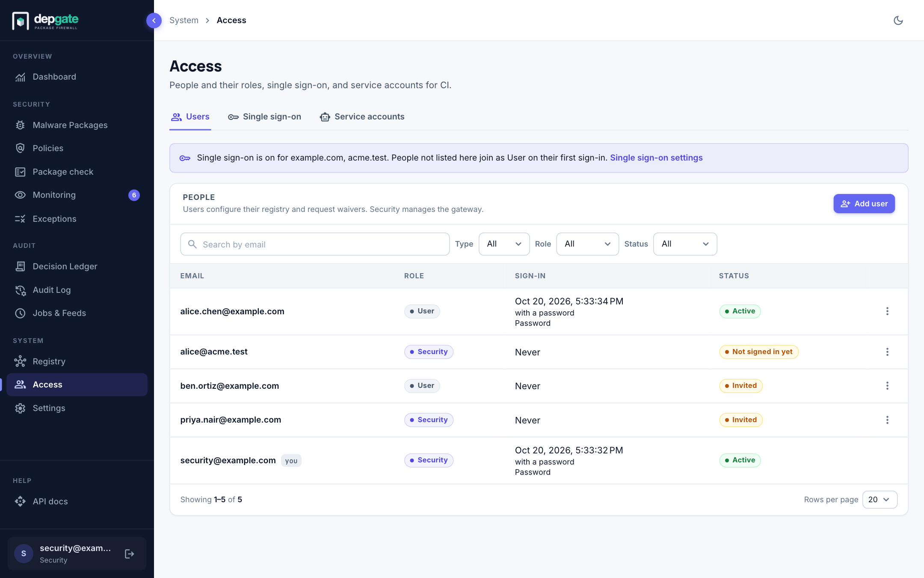Switch to the Single sign-on tab

click(x=265, y=117)
